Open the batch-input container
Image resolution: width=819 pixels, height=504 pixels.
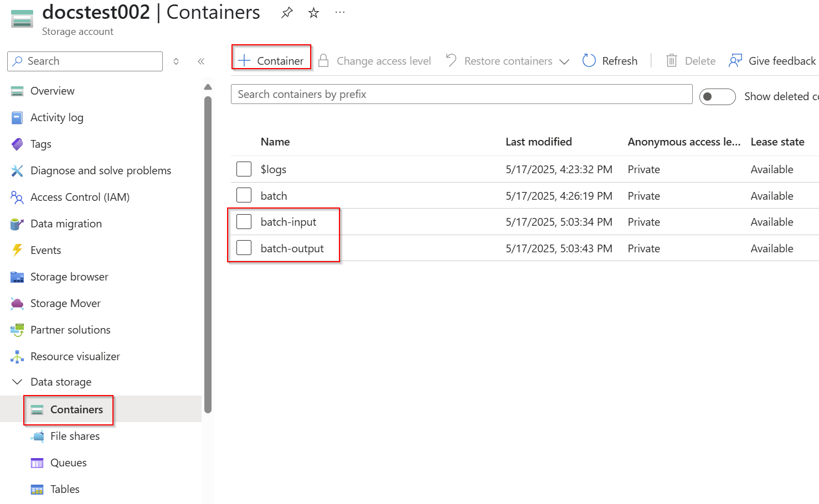[x=289, y=222]
